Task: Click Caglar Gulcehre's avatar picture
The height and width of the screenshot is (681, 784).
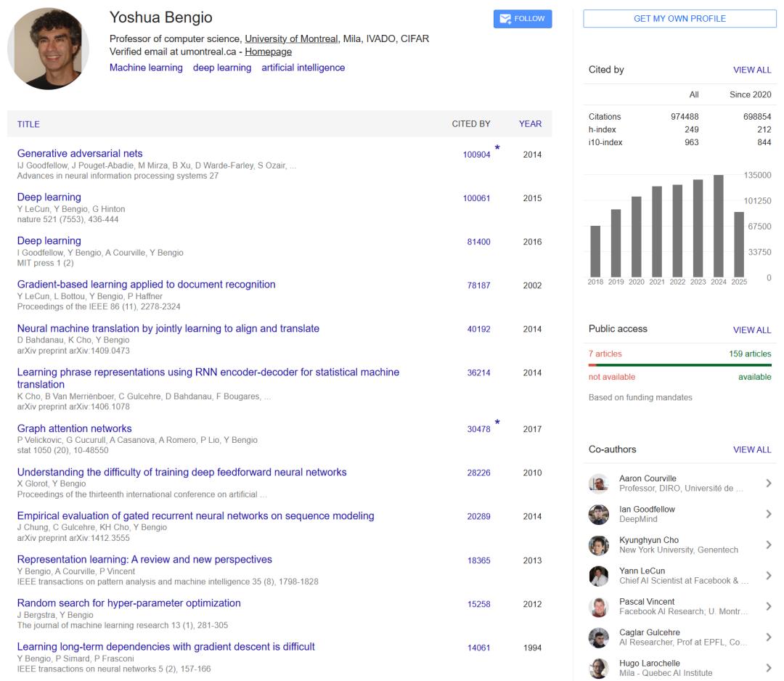Action: click(598, 637)
